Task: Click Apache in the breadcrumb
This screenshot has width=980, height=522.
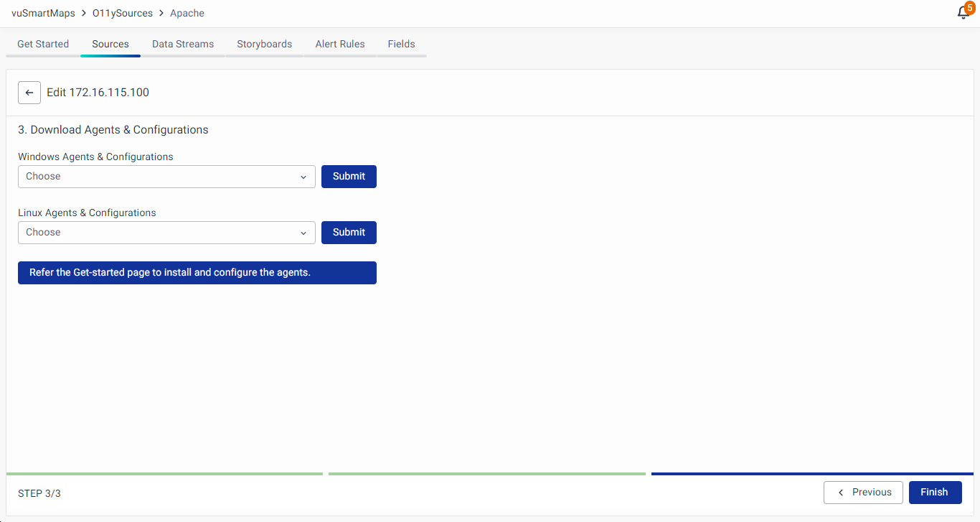Action: 187,13
